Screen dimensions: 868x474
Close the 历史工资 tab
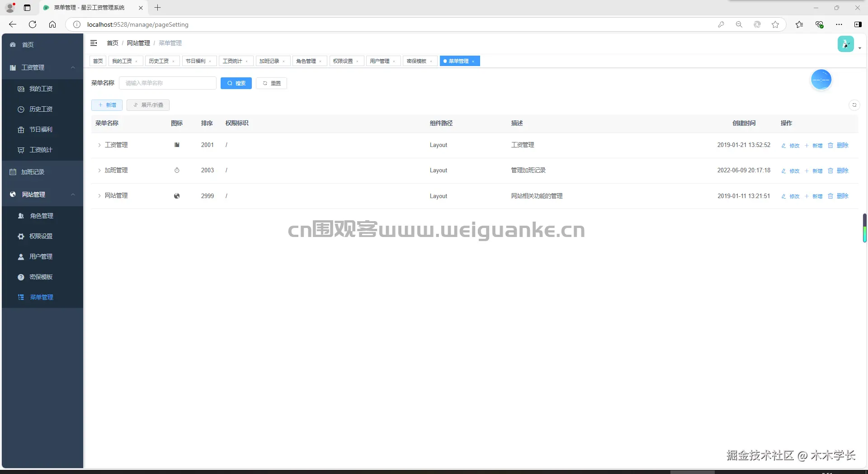coord(173,62)
